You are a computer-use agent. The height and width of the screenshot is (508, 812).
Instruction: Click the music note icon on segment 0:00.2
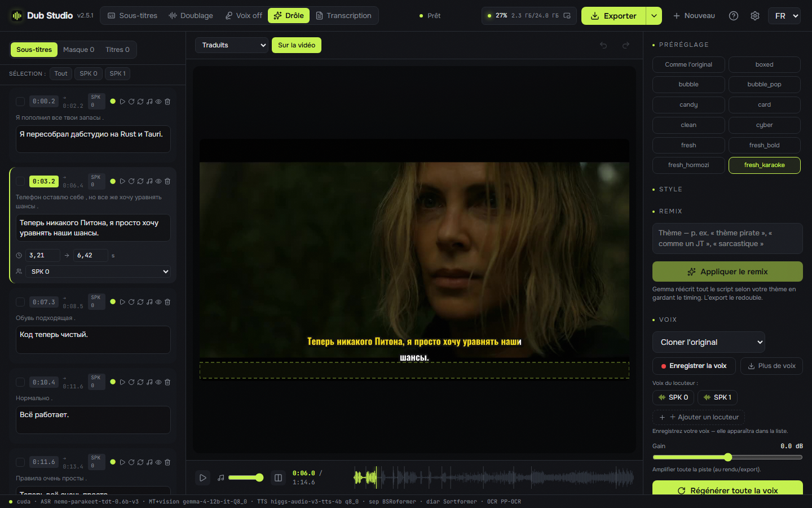(x=149, y=102)
